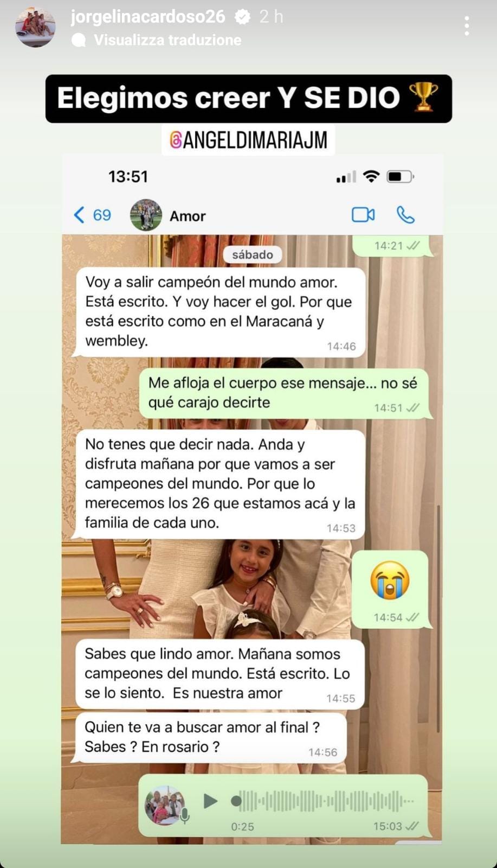The width and height of the screenshot is (497, 868).
Task: Tap the 'Elegimos creer Y SE DIO' caption
Action: tap(248, 99)
